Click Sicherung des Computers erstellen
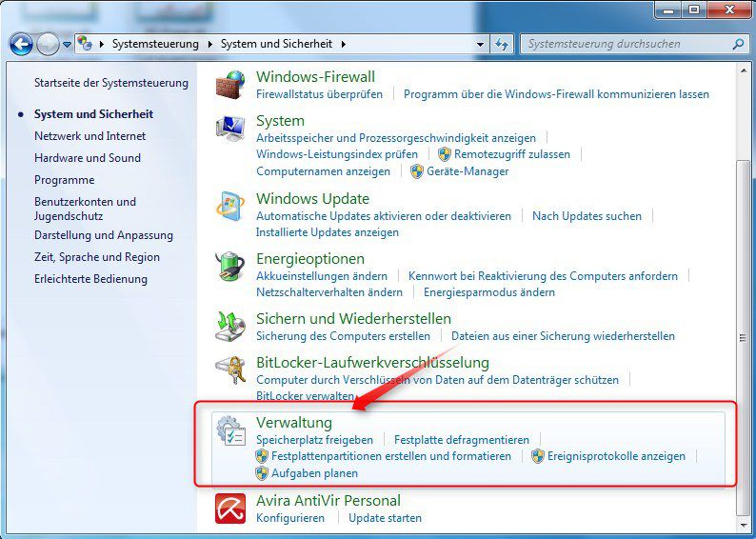The width and height of the screenshot is (756, 539). pos(343,336)
